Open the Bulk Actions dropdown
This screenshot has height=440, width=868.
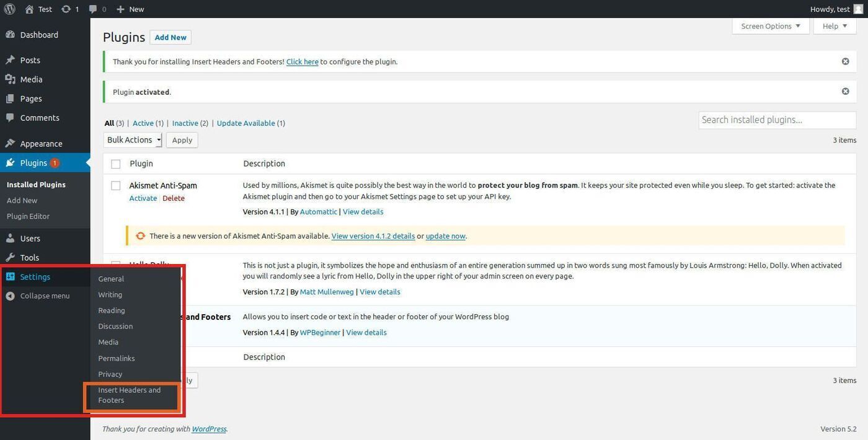click(133, 140)
